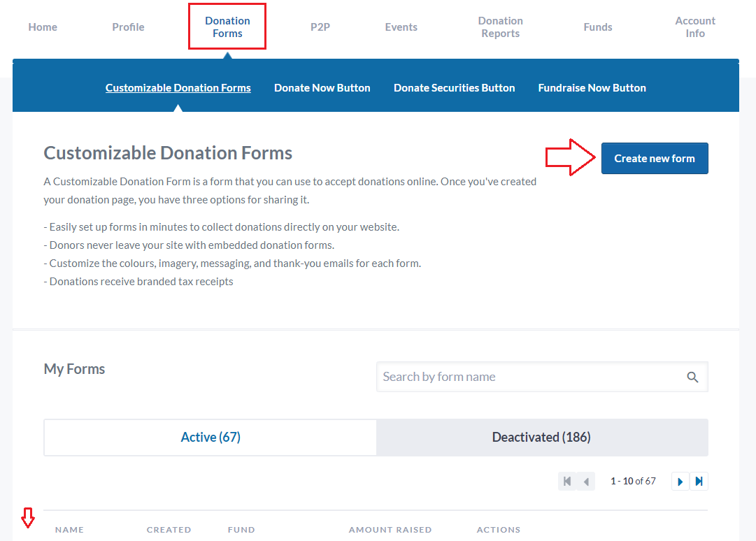Image resolution: width=756 pixels, height=541 pixels.
Task: Open the Home menu item
Action: [43, 27]
